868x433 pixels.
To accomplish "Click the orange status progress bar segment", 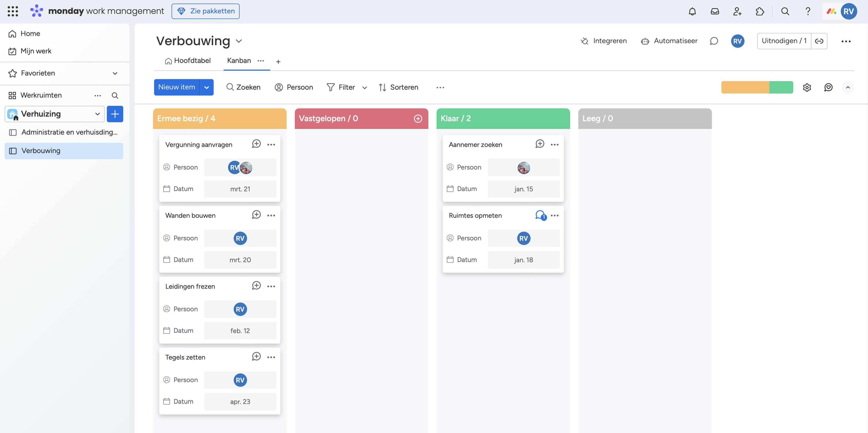I will 745,88.
